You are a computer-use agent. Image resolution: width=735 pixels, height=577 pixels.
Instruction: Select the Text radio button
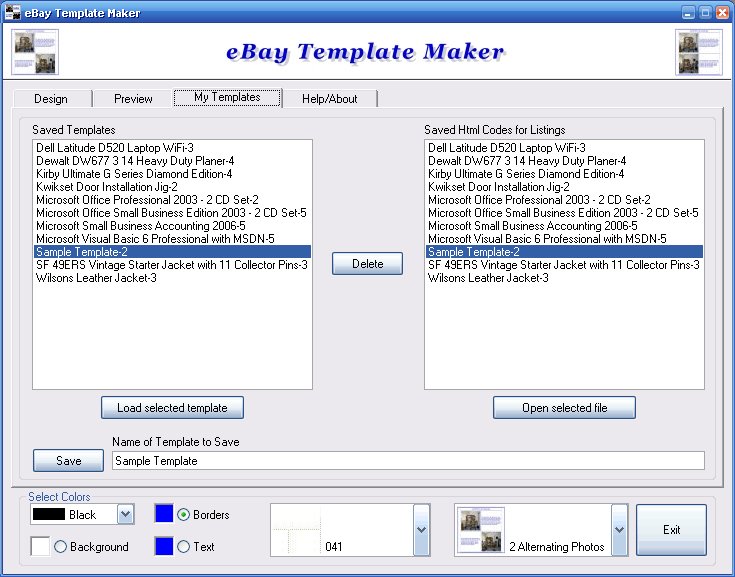point(183,547)
